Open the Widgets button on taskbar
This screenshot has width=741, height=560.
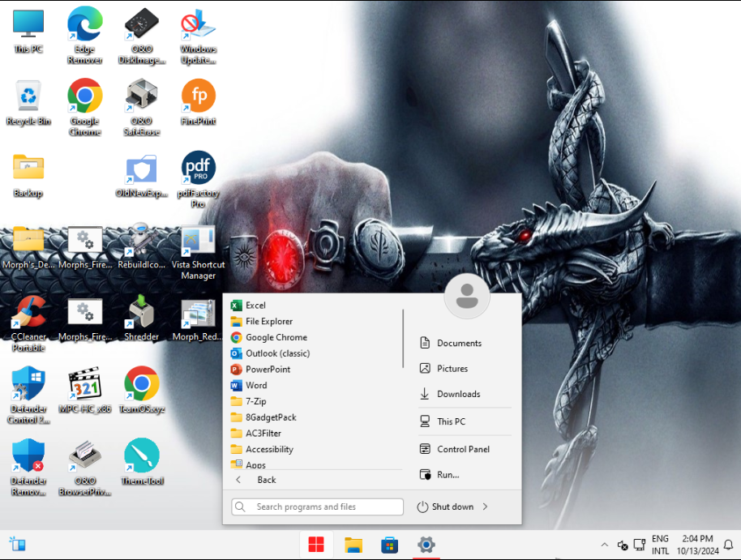18,545
